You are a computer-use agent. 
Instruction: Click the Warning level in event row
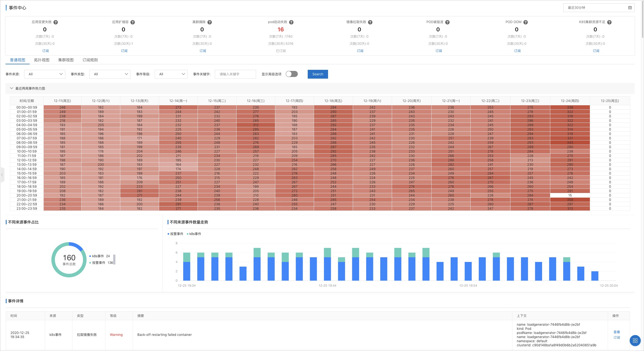coord(116,335)
